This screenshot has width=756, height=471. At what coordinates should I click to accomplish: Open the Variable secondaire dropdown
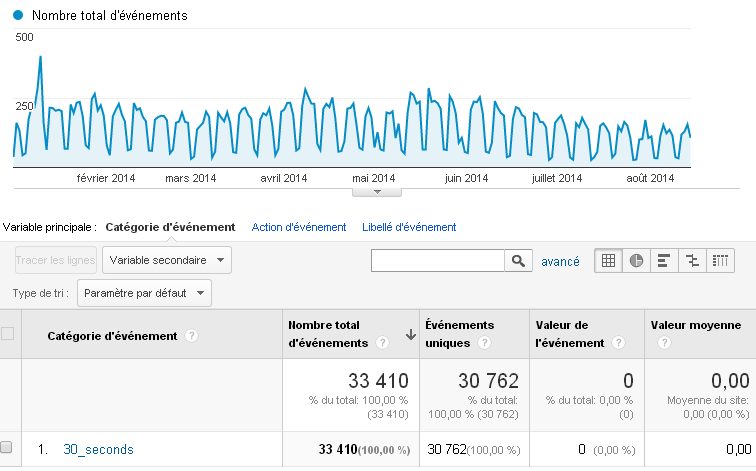[167, 260]
